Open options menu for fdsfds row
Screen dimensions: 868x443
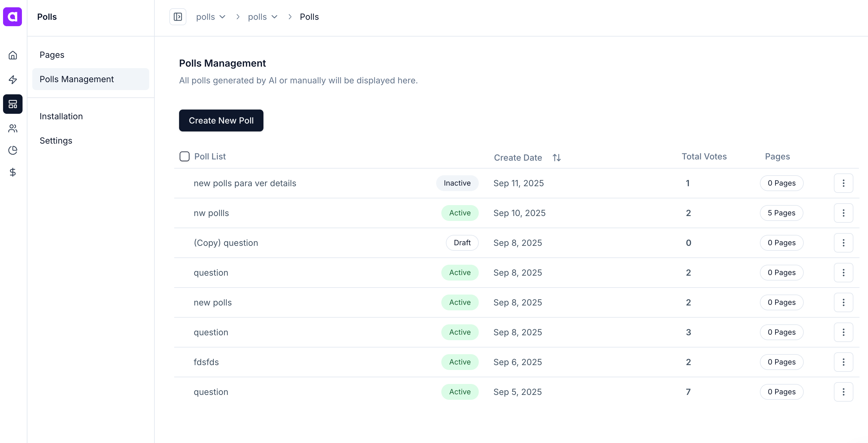pos(843,362)
